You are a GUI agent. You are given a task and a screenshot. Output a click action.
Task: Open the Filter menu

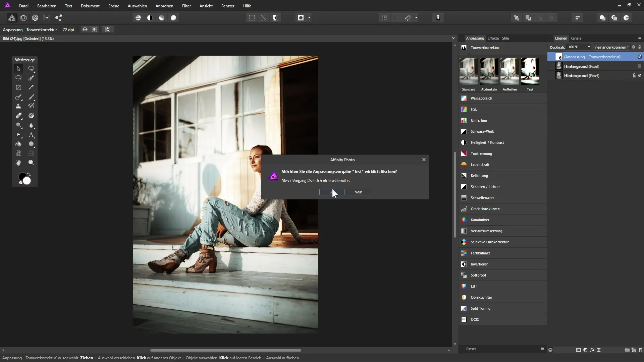(x=186, y=6)
